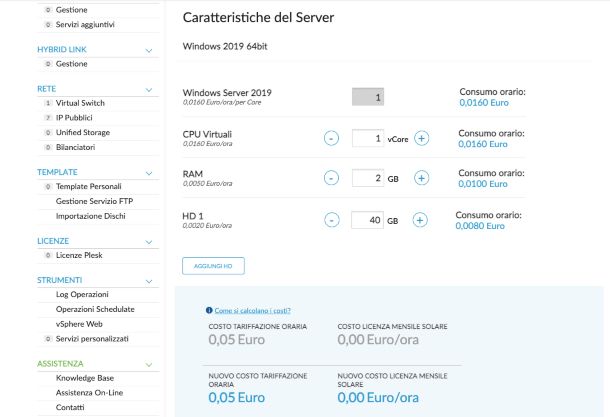The image size is (610, 417).
Task: Open Servizi personalizzati in the sidebar
Action: (92, 339)
